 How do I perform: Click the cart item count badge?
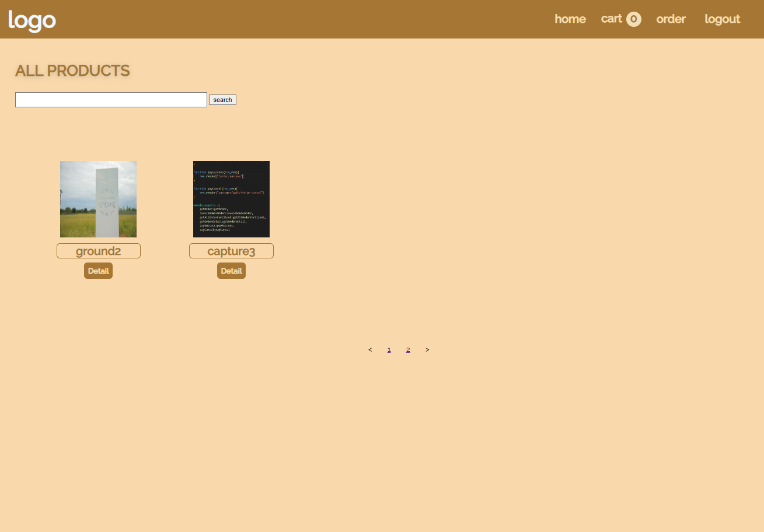coord(634,19)
